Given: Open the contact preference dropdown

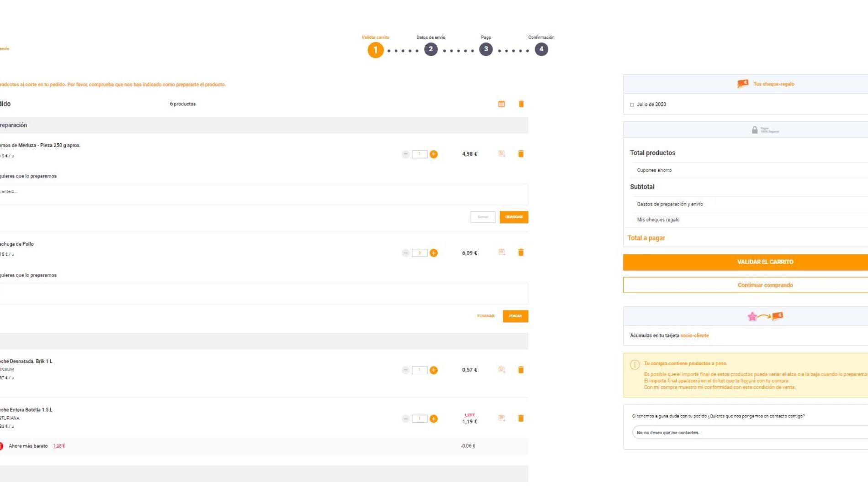Looking at the screenshot, I should point(749,432).
